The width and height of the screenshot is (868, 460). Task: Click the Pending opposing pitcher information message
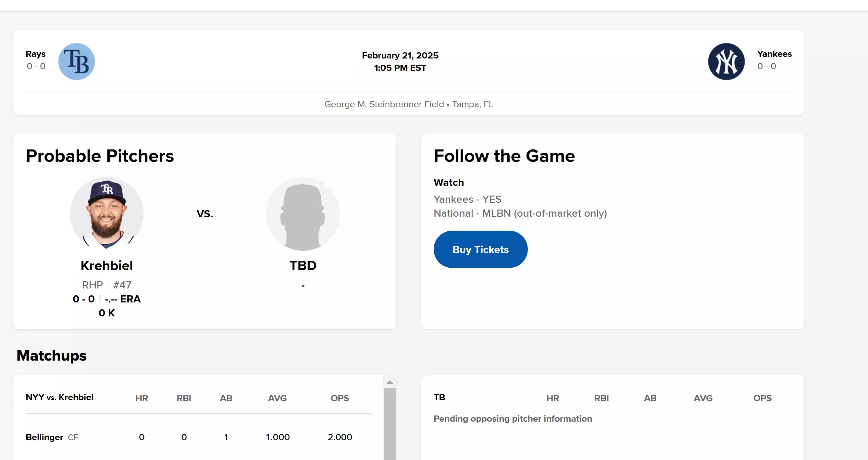(513, 419)
